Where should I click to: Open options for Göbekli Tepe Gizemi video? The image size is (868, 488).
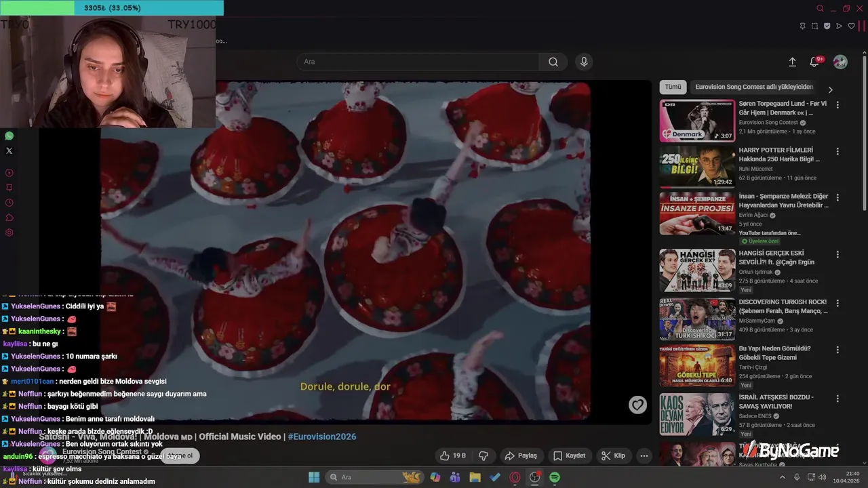tap(837, 350)
